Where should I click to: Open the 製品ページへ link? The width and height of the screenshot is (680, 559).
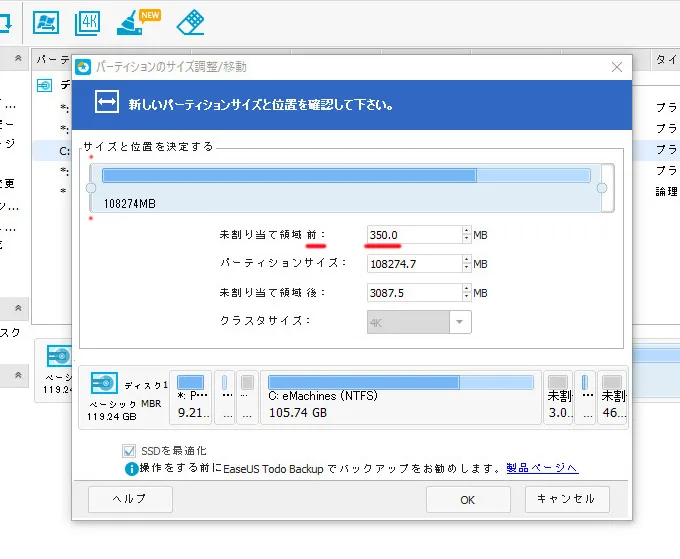(541, 468)
